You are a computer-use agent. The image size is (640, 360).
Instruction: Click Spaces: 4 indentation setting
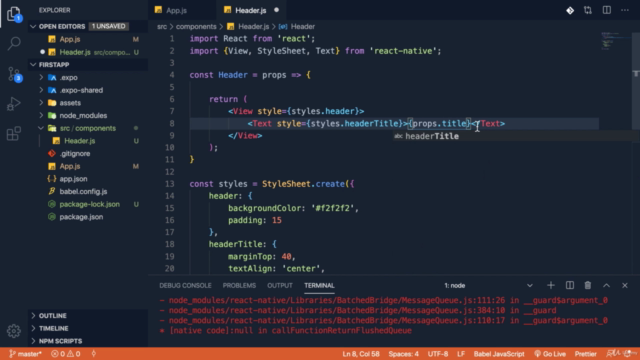click(x=403, y=354)
